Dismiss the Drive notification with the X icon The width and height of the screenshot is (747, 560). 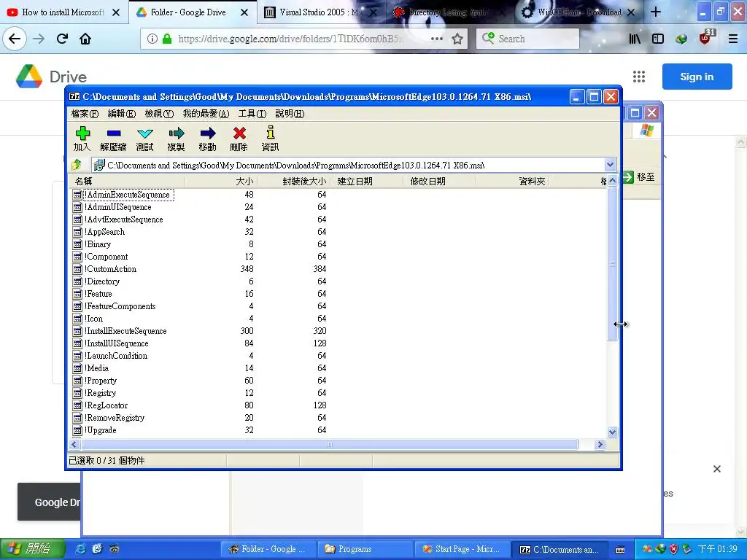717,469
